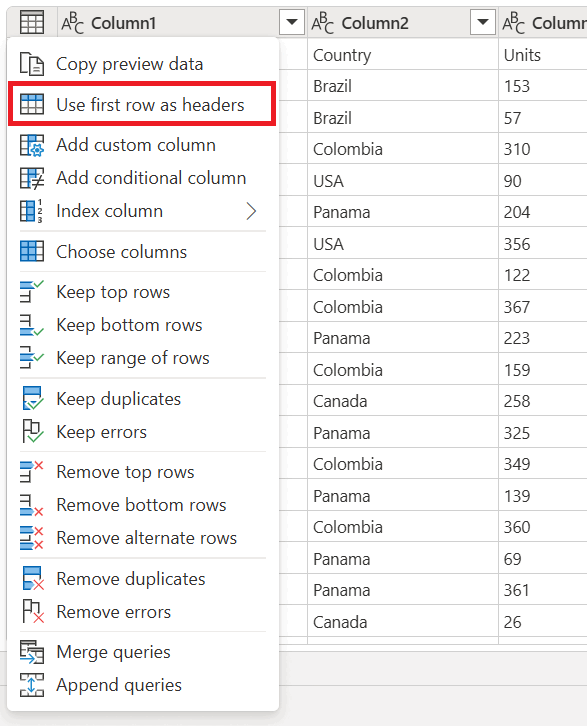587x726 pixels.
Task: Click the Add custom column gear icon
Action: (x=32, y=145)
